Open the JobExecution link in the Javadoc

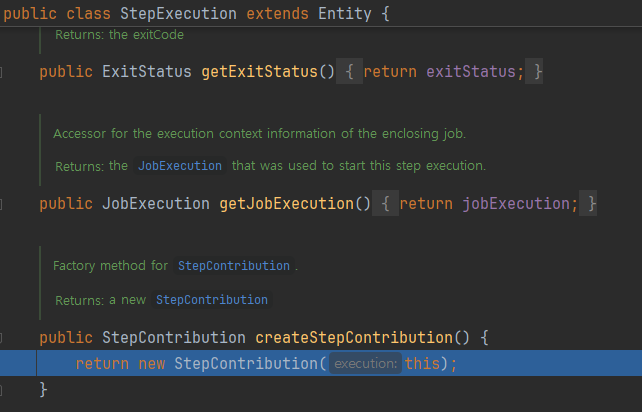pyautogui.click(x=180, y=166)
